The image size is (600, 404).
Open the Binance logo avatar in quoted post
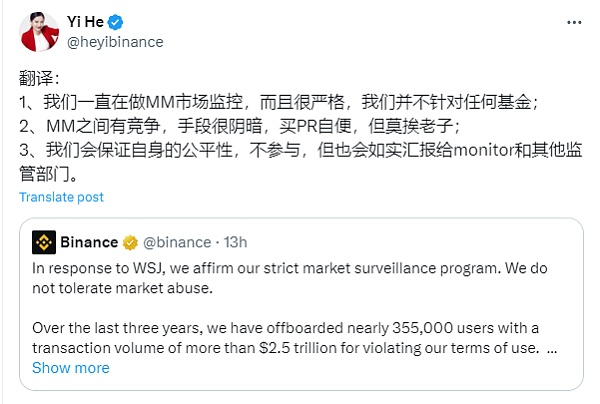point(44,242)
